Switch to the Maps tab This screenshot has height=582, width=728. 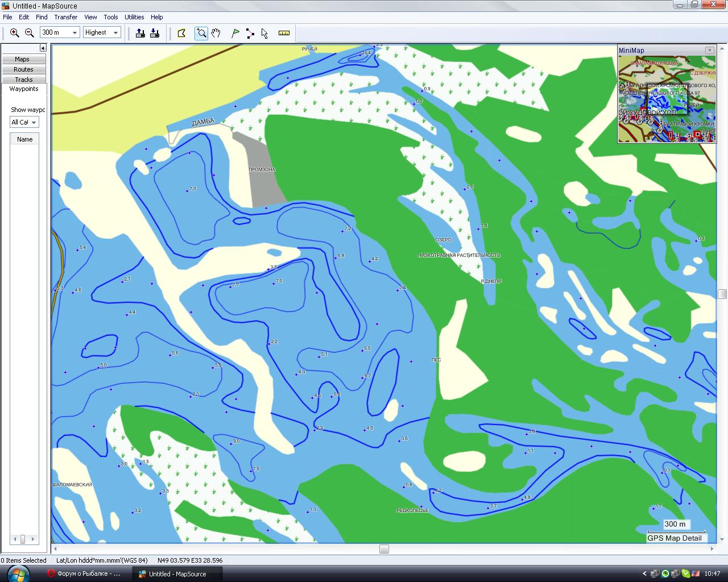tap(22, 59)
